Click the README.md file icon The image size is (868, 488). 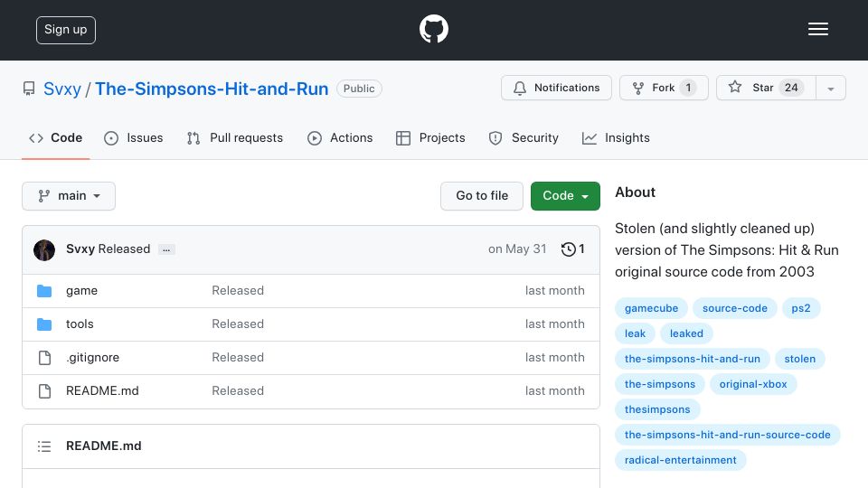(x=44, y=391)
